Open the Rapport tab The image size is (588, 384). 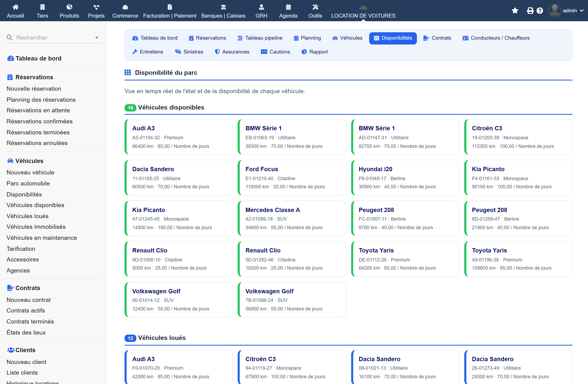coord(315,52)
